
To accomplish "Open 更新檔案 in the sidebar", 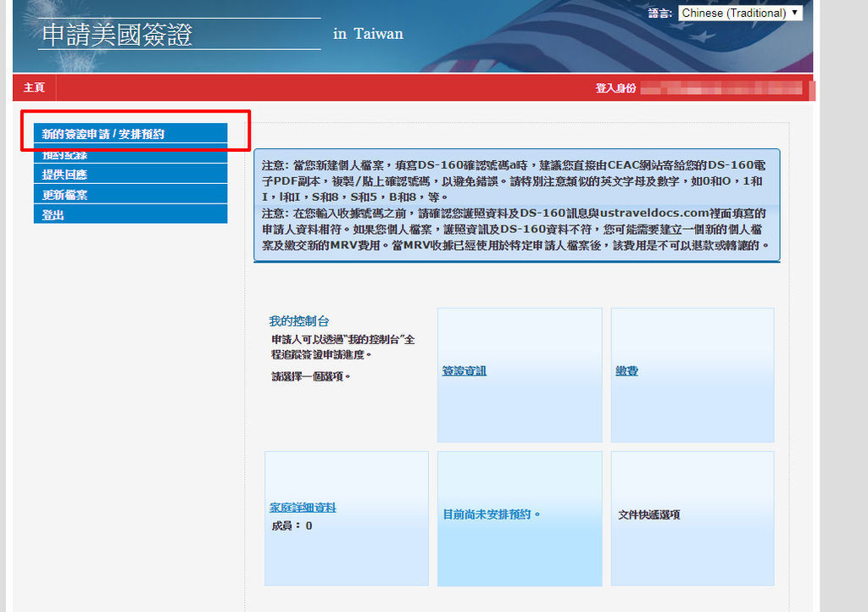I will point(130,195).
